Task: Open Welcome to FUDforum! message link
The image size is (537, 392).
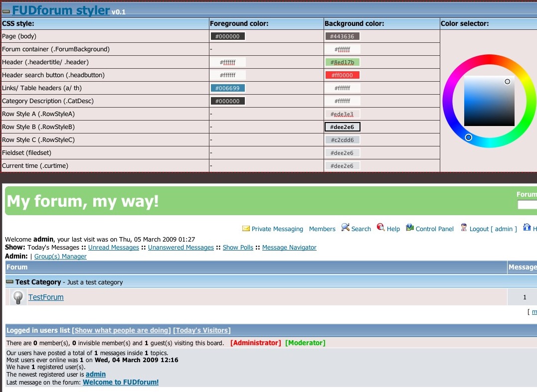Action: (x=121, y=382)
